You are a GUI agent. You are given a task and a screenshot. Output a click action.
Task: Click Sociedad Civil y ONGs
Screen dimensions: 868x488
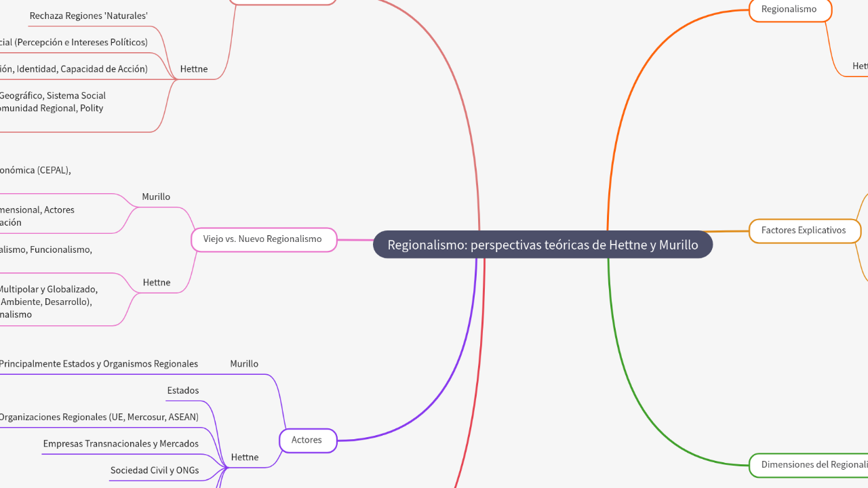click(155, 470)
